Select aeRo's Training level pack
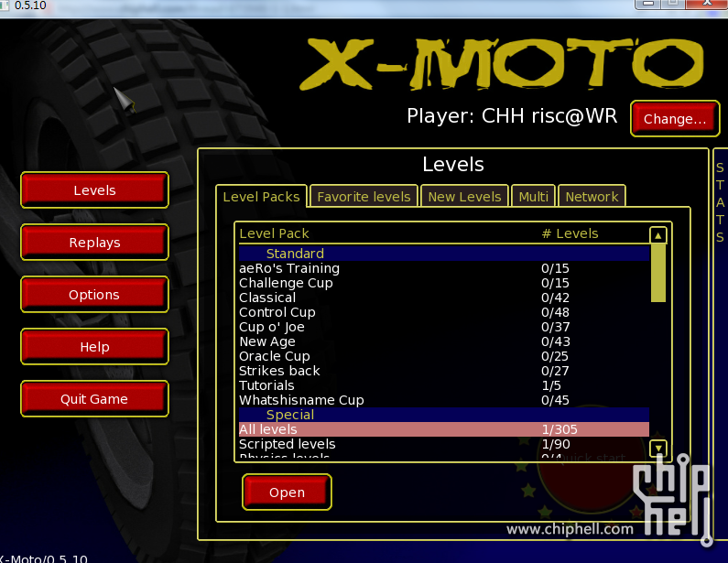Screen dimensions: 728x563 [x=444, y=268]
